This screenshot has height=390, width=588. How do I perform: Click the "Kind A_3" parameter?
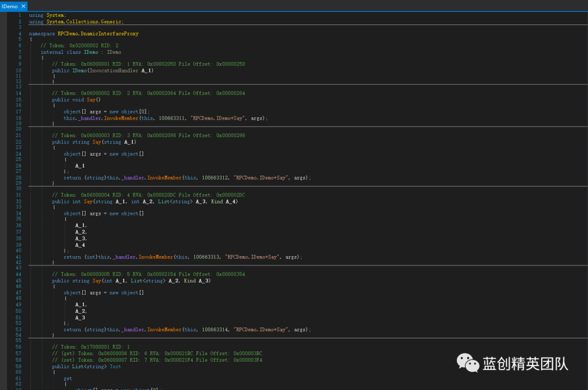coord(197,281)
